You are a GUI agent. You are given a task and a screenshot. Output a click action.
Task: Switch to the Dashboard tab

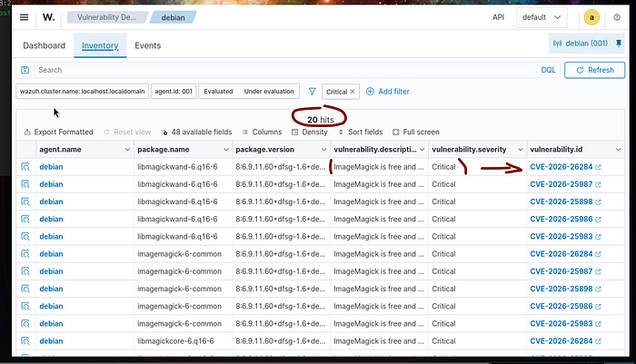tap(45, 45)
